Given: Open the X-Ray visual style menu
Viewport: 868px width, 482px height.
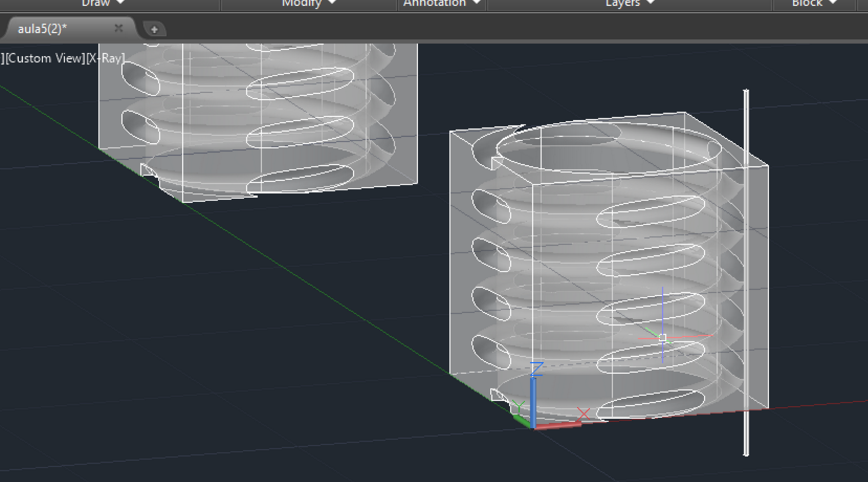Looking at the screenshot, I should pyautogui.click(x=106, y=58).
